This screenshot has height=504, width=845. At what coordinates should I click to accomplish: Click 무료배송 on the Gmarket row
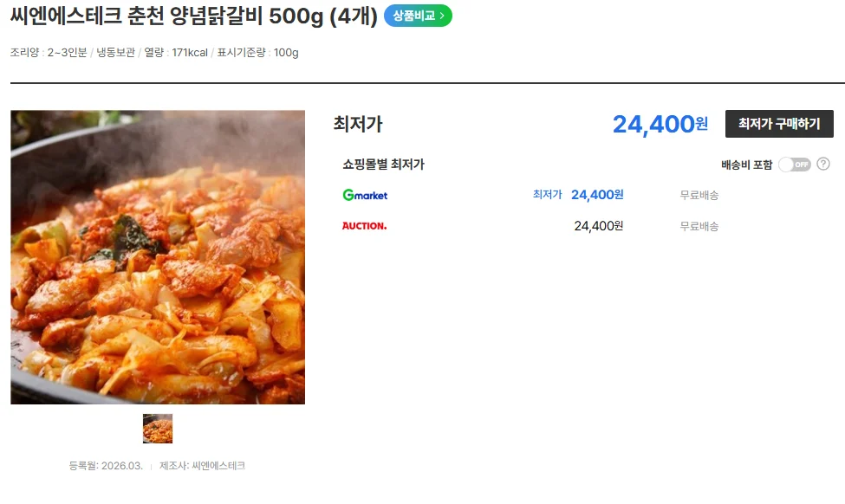click(699, 196)
